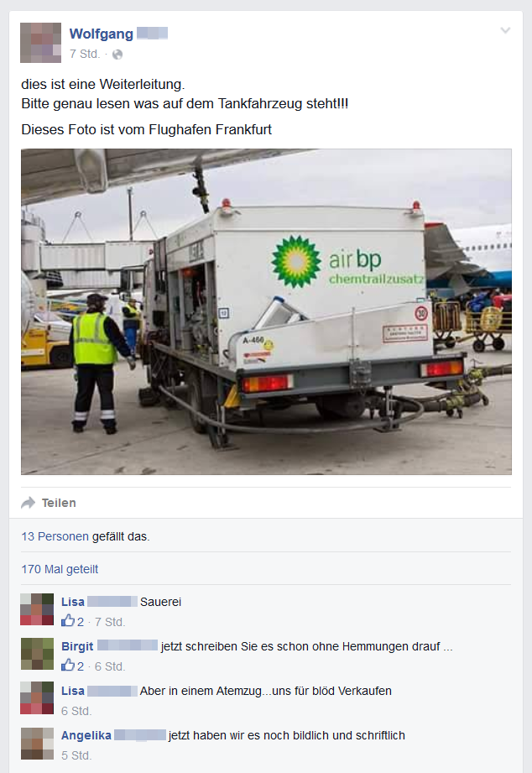The image size is (532, 773).
Task: Click the Teilen share button
Action: [49, 503]
